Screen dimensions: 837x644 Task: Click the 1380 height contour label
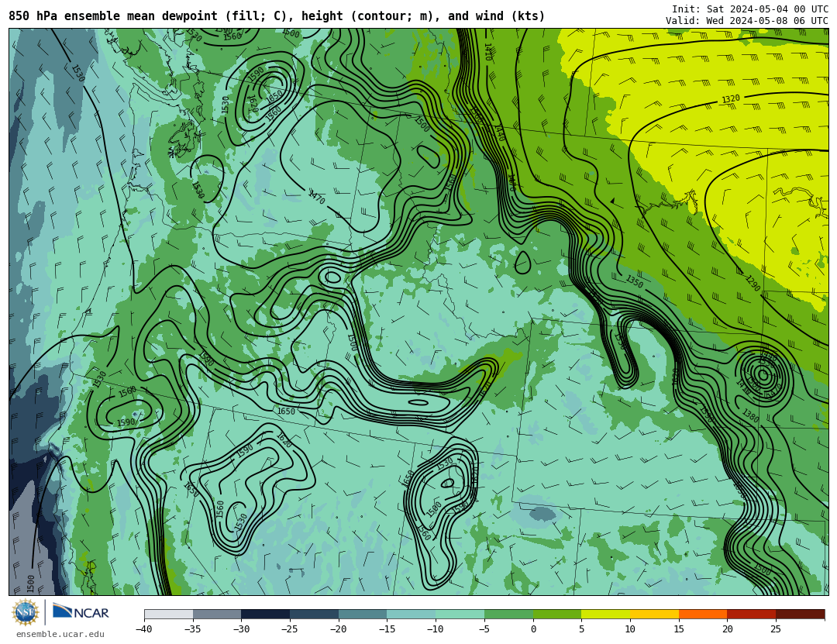coord(750,415)
